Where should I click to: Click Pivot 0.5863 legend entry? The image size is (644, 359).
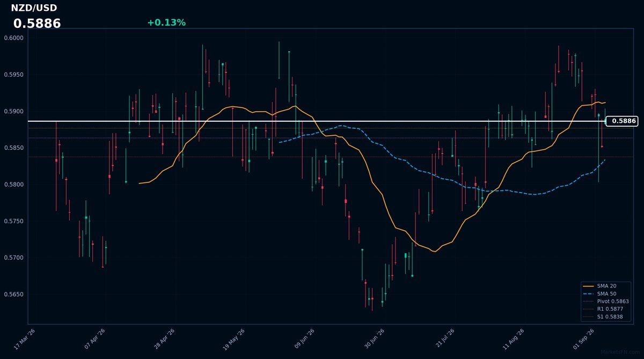coord(606,302)
